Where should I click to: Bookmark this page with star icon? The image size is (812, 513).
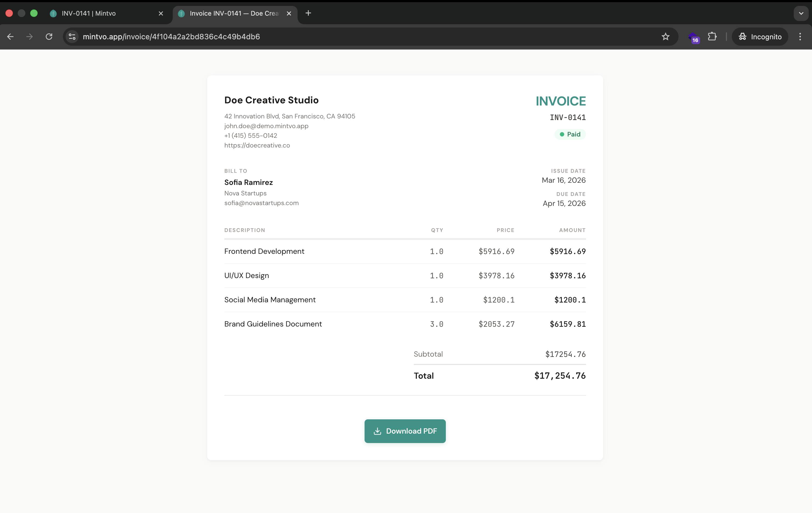click(x=665, y=37)
